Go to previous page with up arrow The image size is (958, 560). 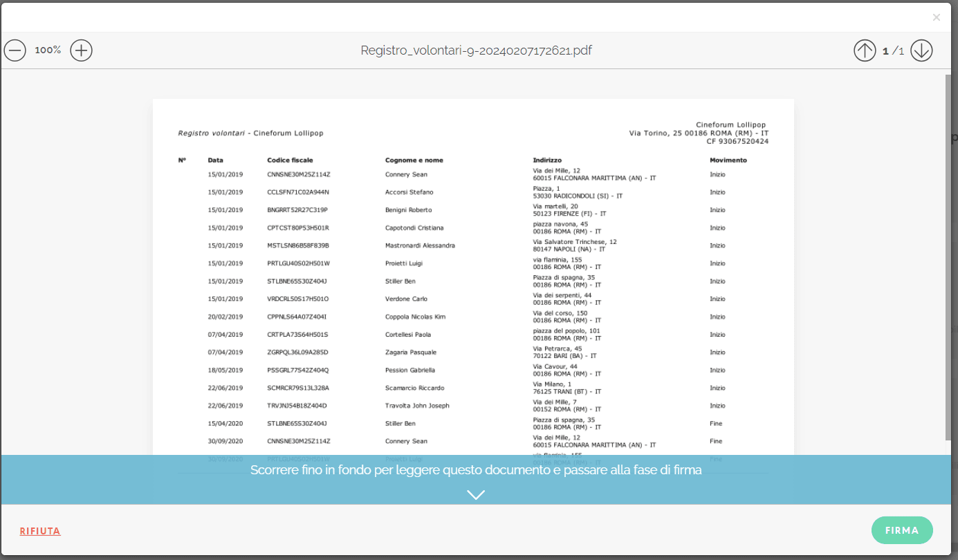pyautogui.click(x=864, y=50)
